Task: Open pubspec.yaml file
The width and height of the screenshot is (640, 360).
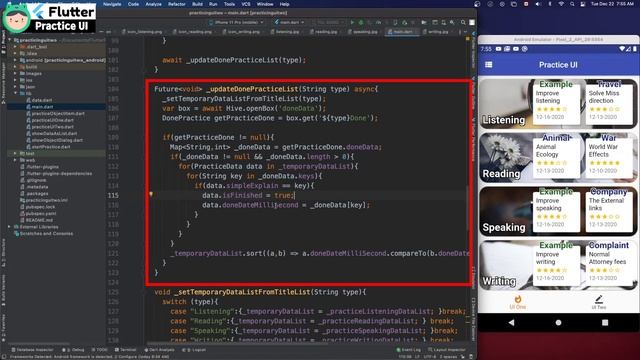Action: pos(41,213)
